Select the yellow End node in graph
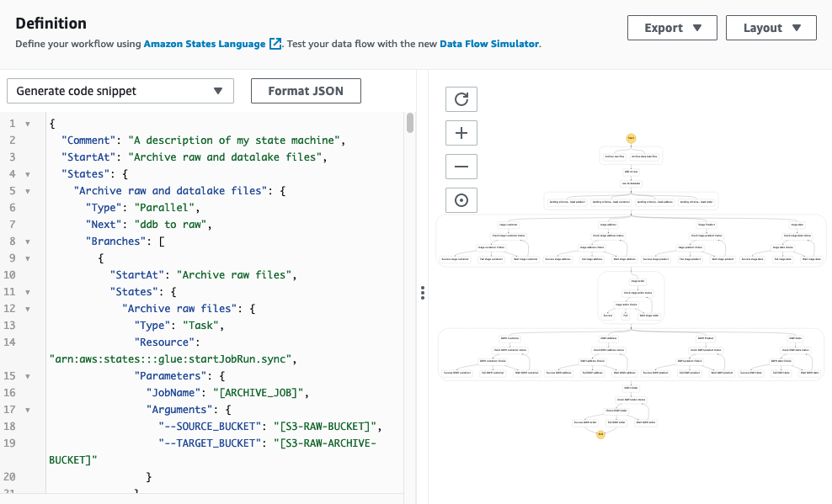This screenshot has height=504, width=832. (600, 434)
